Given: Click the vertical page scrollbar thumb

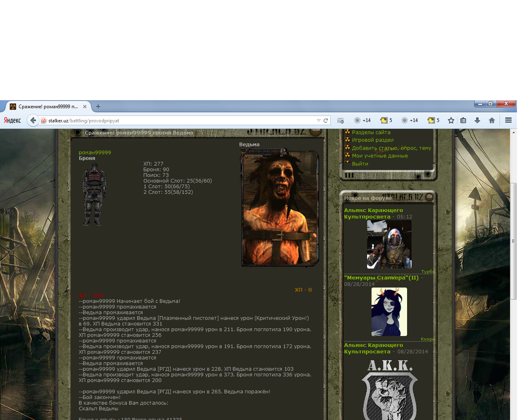Looking at the screenshot, I should [x=513, y=241].
